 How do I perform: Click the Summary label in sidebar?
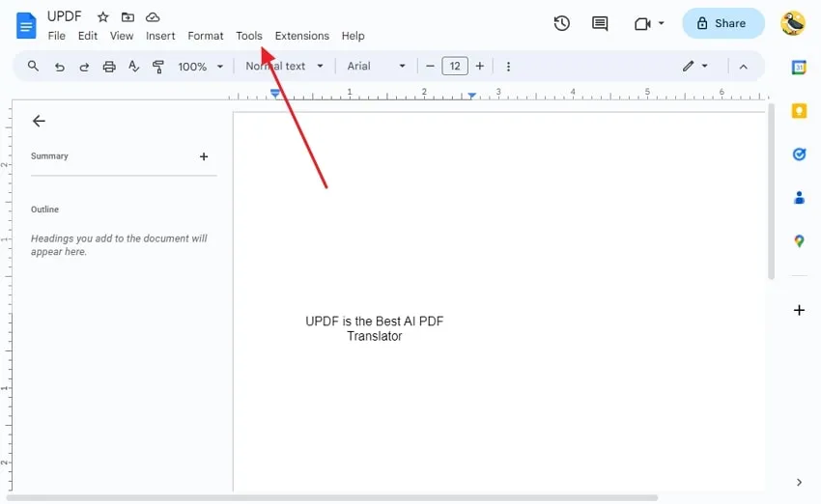pos(49,156)
